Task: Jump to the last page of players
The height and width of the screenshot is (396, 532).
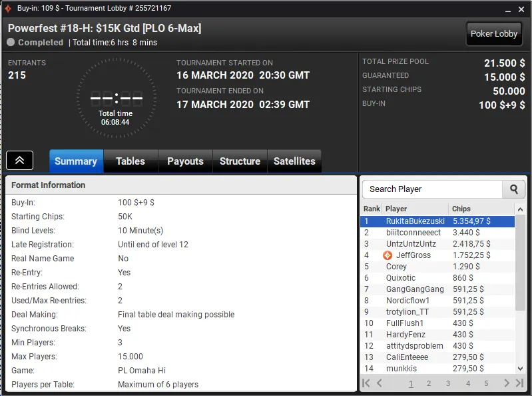Action: pyautogui.click(x=519, y=383)
